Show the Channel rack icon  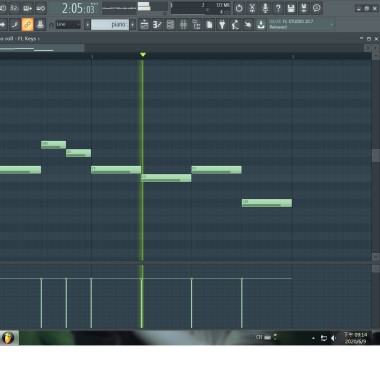coord(170,24)
